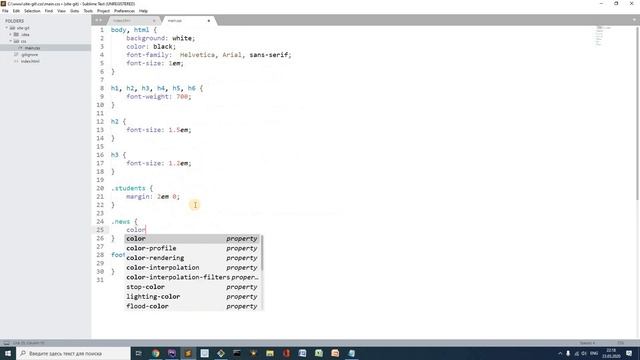The width and height of the screenshot is (640, 360).
Task: Choose "flood-color" autocomplete suggestion
Action: [x=192, y=306]
